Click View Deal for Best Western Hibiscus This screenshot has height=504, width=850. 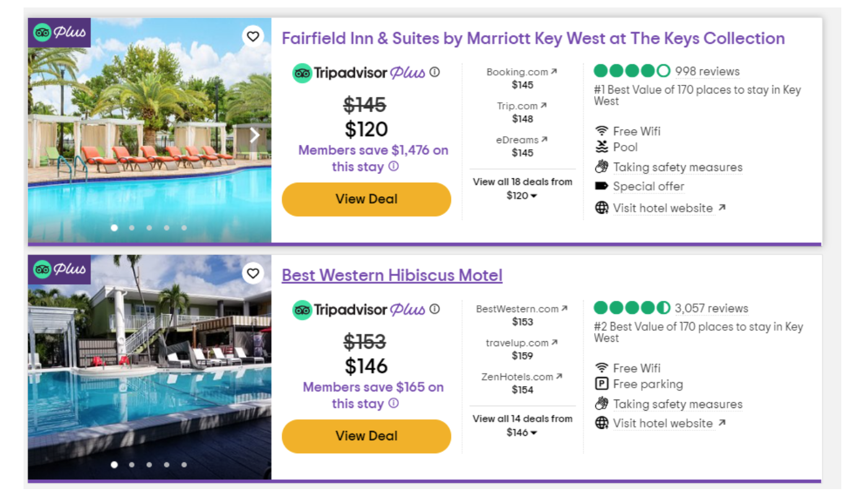point(366,436)
